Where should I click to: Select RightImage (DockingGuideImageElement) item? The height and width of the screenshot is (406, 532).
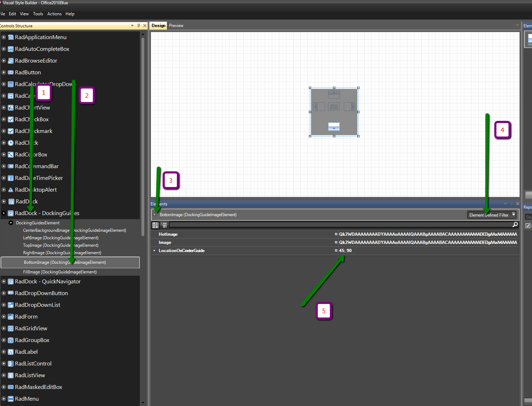tap(62, 253)
